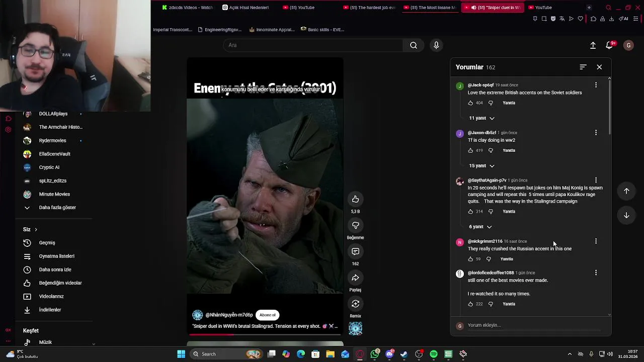Dislike the @nickgrimm2116 comment

pyautogui.click(x=489, y=259)
